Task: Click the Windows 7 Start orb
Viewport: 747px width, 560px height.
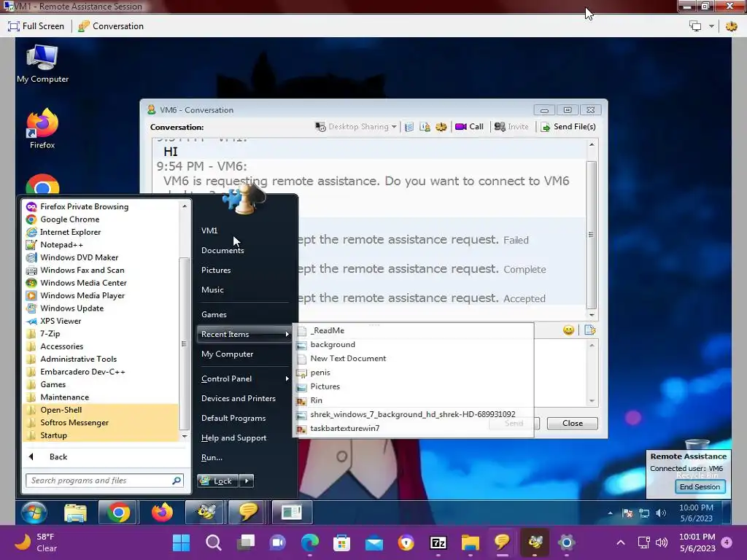Action: pos(34,513)
